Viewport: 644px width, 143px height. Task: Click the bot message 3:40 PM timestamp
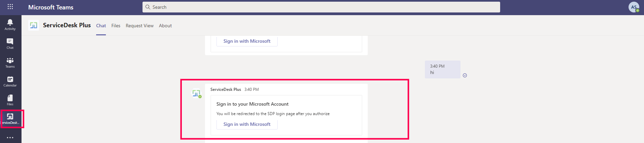coord(251,90)
